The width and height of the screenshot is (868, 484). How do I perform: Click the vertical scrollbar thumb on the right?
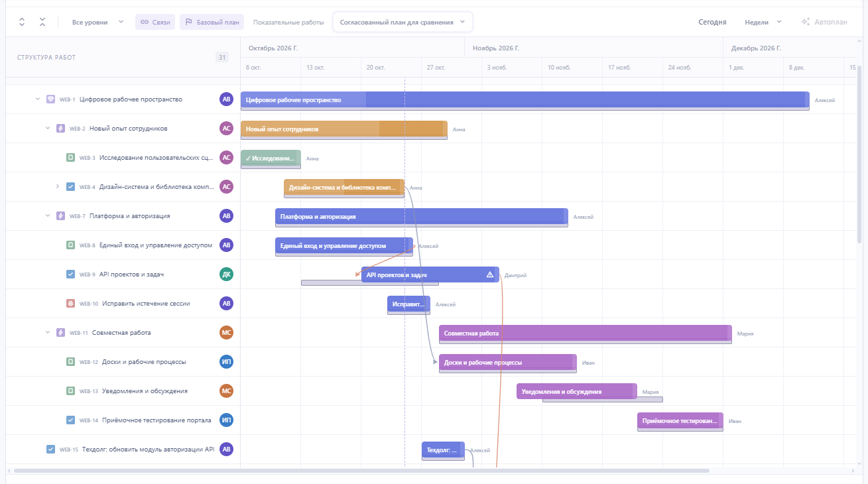coord(860,154)
